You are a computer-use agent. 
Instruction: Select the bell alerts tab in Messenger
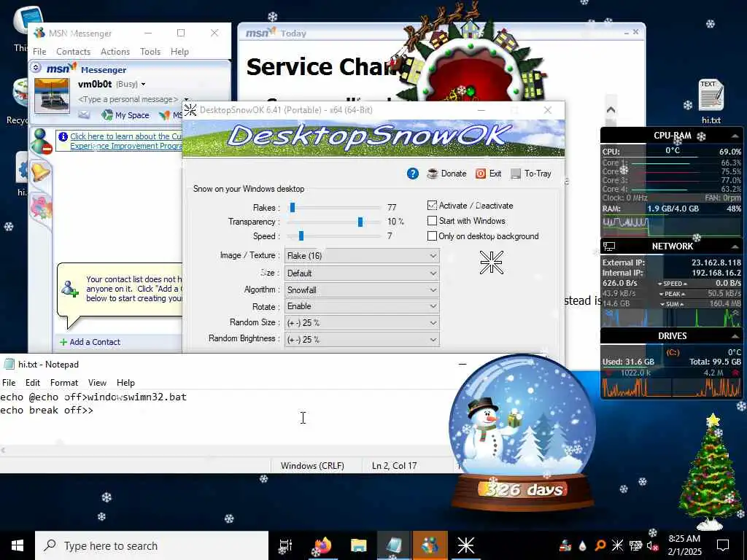click(x=41, y=172)
